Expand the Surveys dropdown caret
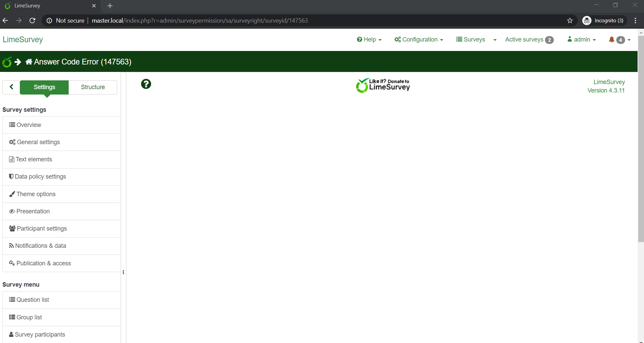The height and width of the screenshot is (343, 644). point(495,40)
